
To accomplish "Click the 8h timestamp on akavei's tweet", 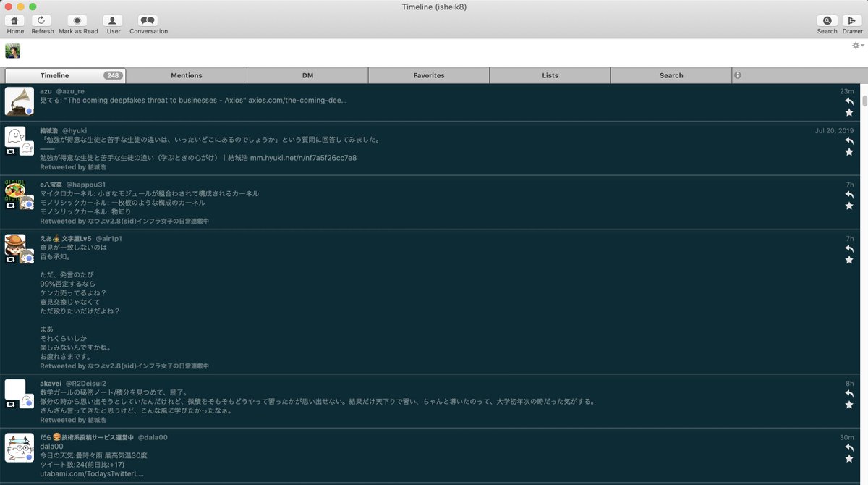I will pos(850,384).
